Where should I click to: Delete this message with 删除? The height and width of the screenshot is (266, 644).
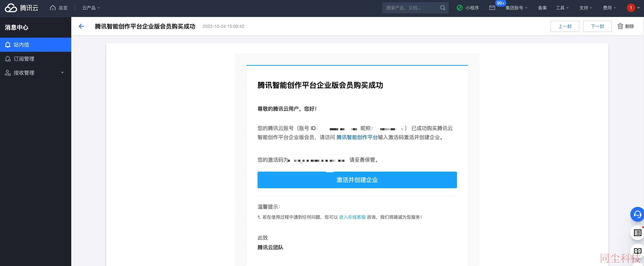click(626, 26)
